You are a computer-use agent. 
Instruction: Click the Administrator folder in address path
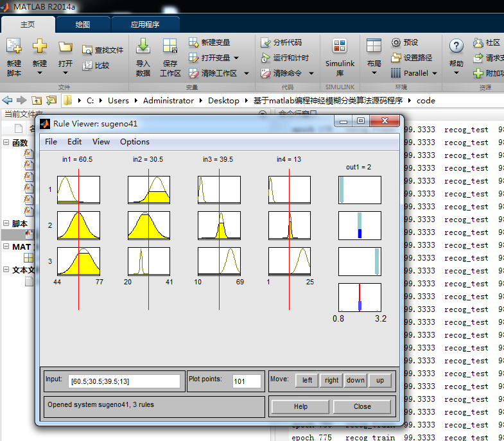(168, 101)
